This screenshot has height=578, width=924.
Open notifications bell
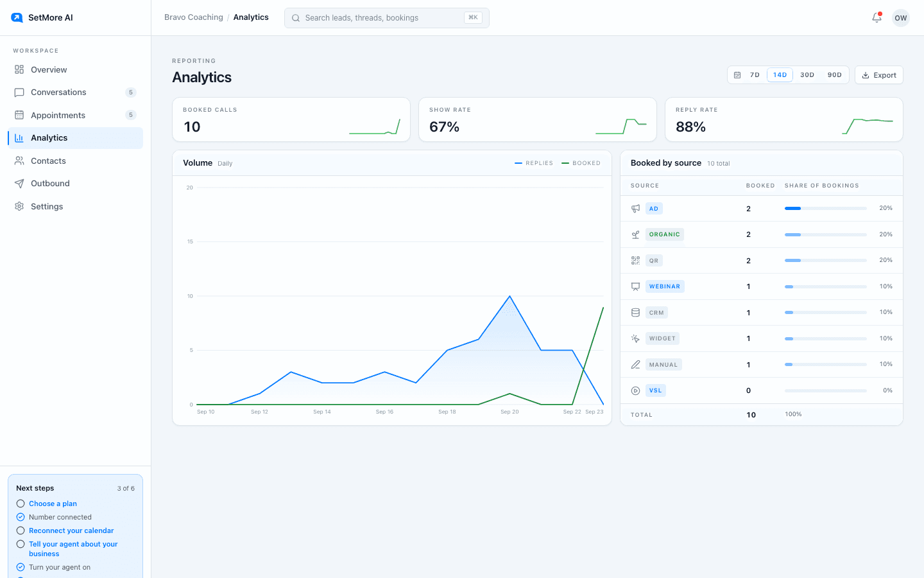877,17
